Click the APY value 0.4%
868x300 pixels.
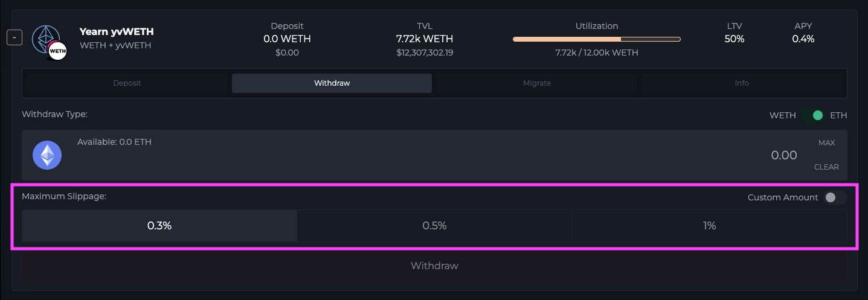pyautogui.click(x=803, y=39)
